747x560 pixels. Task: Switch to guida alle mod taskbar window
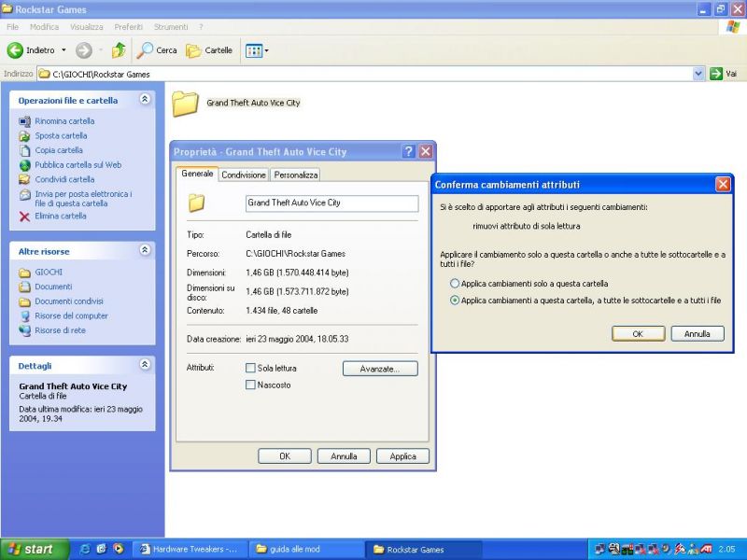coord(306,550)
